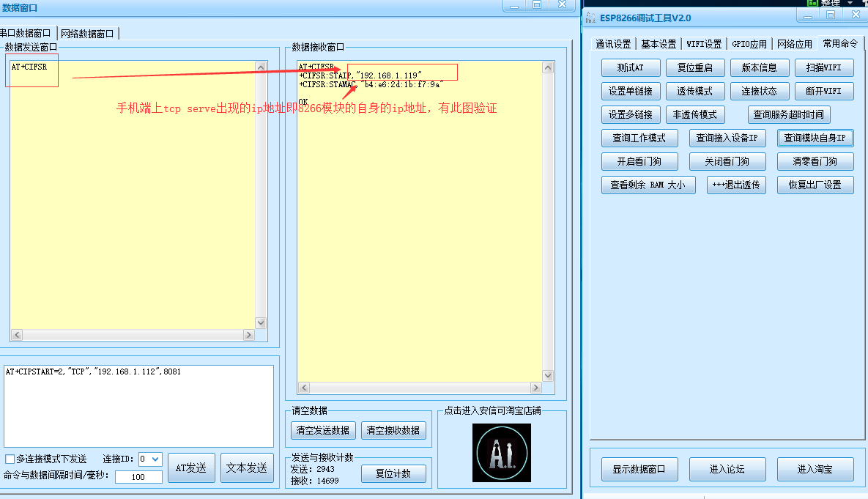Screen dimensions: 868x499
Task: Click 查询接入设备IP button
Action: 727,138
